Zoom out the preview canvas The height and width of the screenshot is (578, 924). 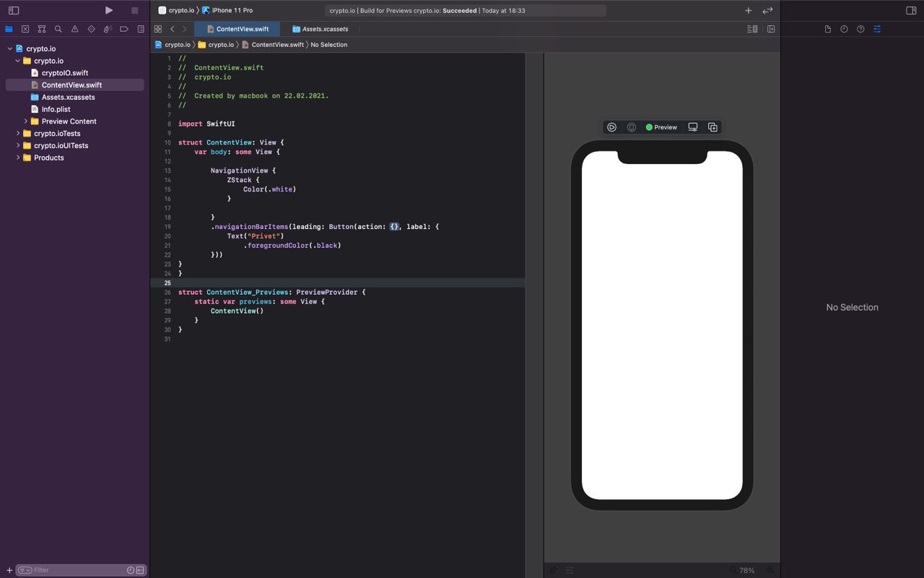pos(733,570)
